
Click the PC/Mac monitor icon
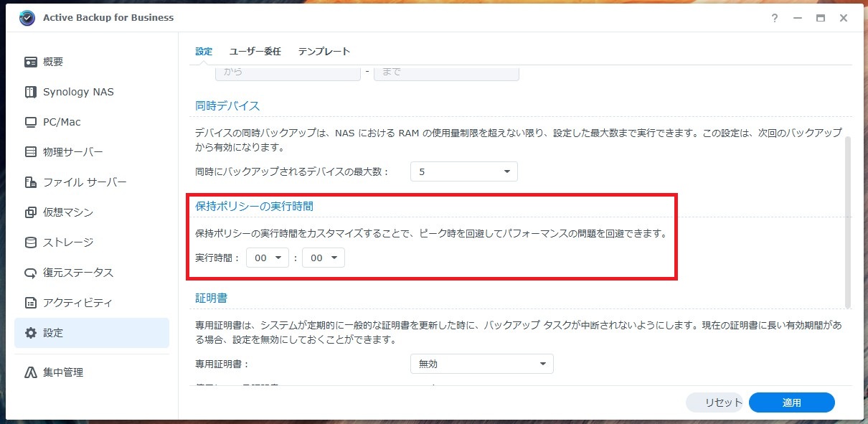(x=31, y=122)
